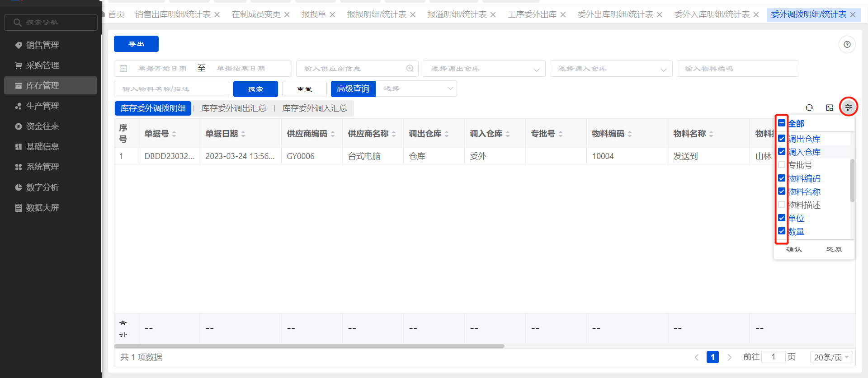Click the 基础信息 sidebar icon
Image resolution: width=868 pixels, height=378 pixels.
19,146
